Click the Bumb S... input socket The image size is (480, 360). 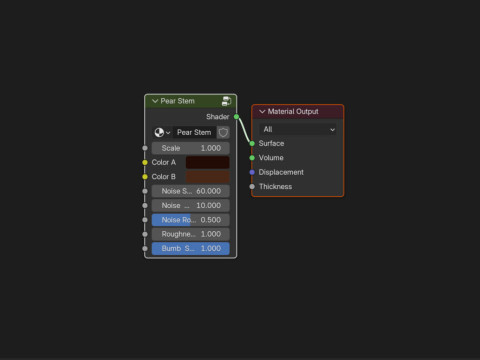click(145, 249)
